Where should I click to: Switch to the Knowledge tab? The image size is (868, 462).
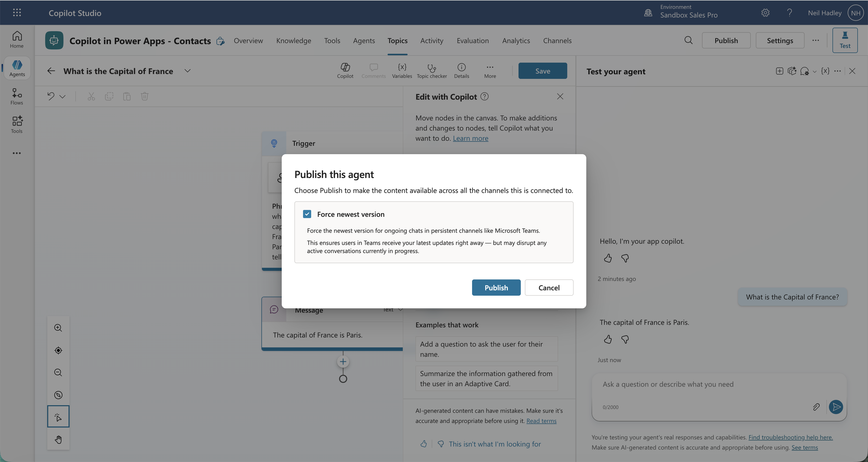[x=293, y=40]
